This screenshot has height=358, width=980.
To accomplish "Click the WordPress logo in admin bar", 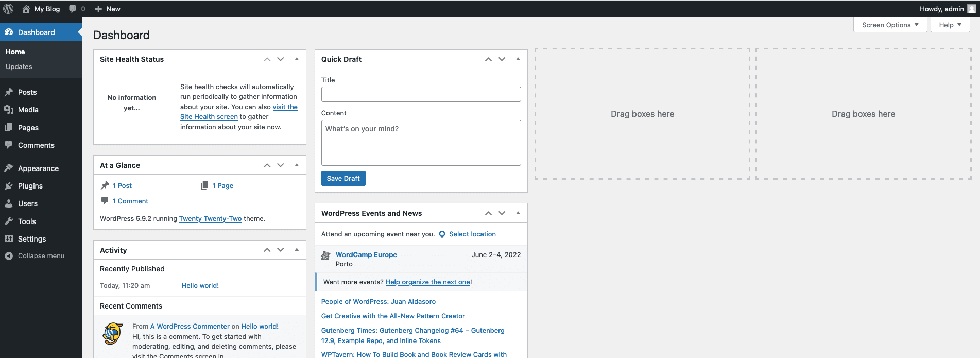I will pyautogui.click(x=8, y=9).
